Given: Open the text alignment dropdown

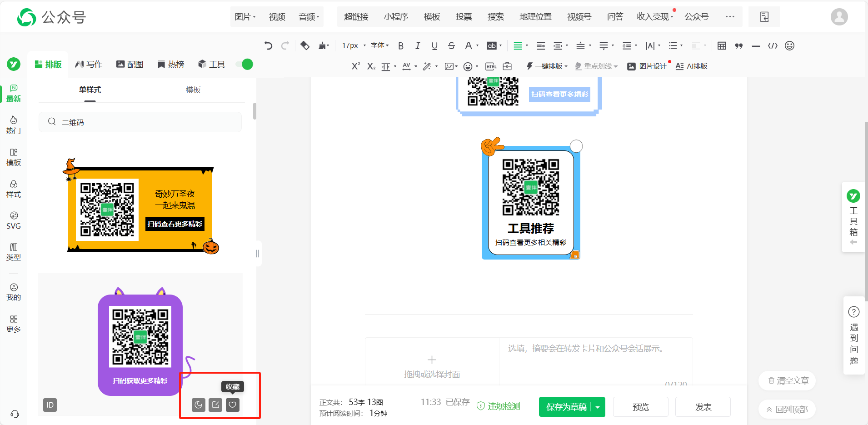Looking at the screenshot, I should pos(520,45).
